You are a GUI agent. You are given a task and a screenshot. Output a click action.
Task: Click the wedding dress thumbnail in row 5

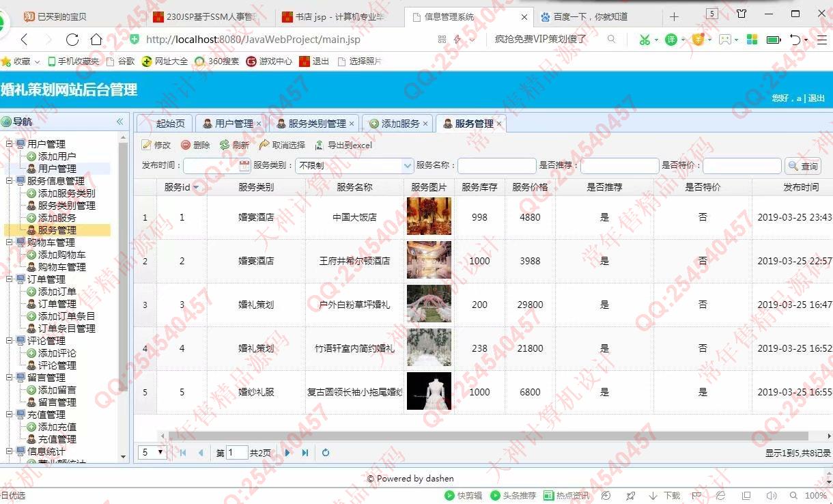point(429,391)
